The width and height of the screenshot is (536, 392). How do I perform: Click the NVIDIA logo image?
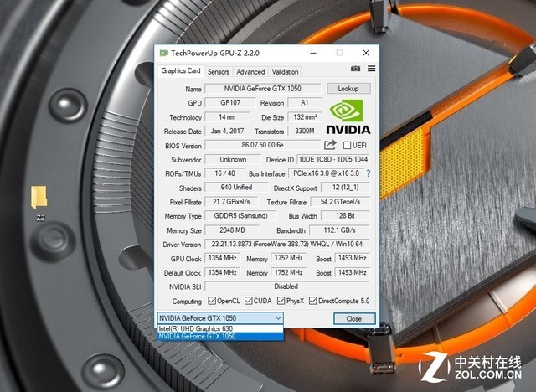[348, 117]
